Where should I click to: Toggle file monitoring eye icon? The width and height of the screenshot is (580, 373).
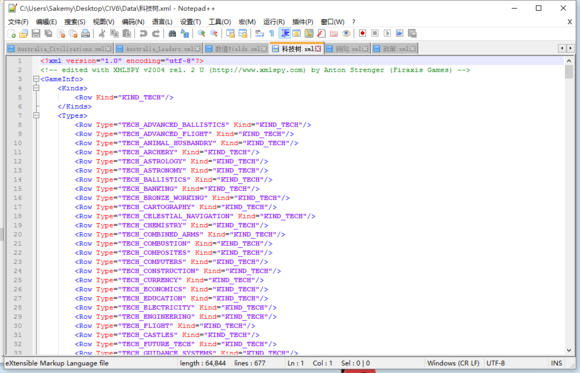pos(346,34)
